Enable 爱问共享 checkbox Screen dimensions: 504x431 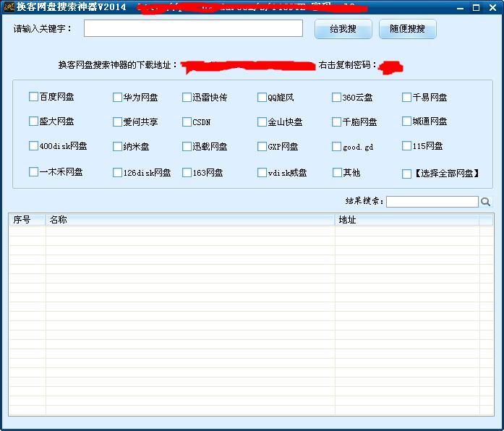[x=117, y=121]
